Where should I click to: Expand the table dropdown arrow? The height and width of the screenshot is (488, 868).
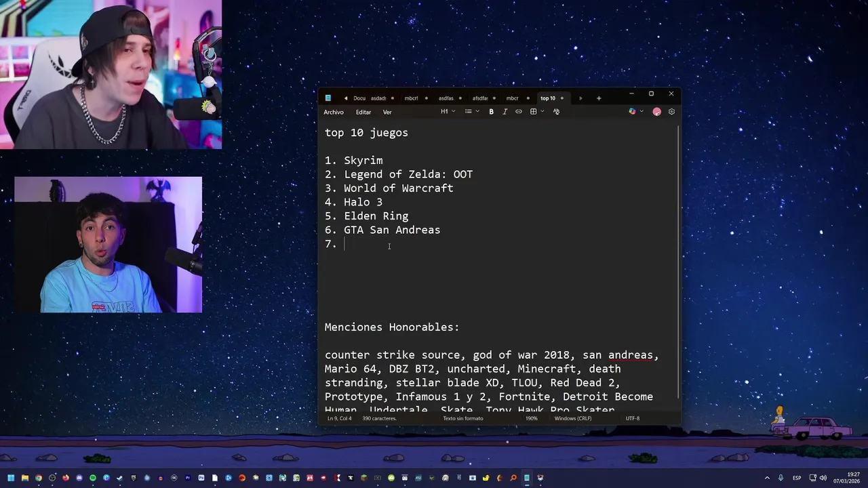click(542, 112)
